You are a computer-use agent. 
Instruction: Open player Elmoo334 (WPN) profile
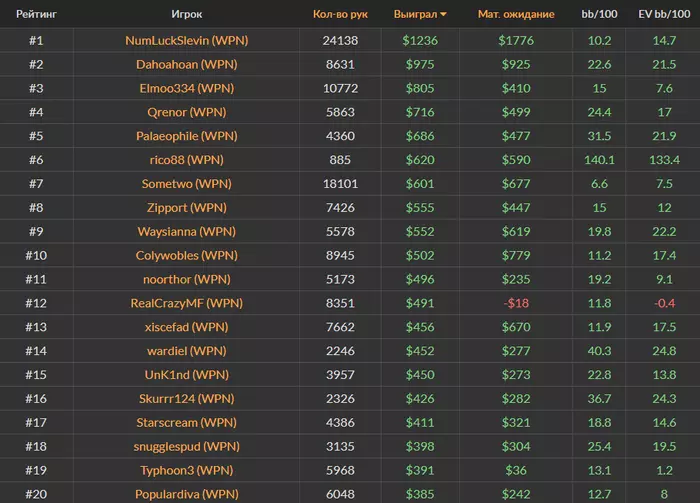tap(187, 88)
